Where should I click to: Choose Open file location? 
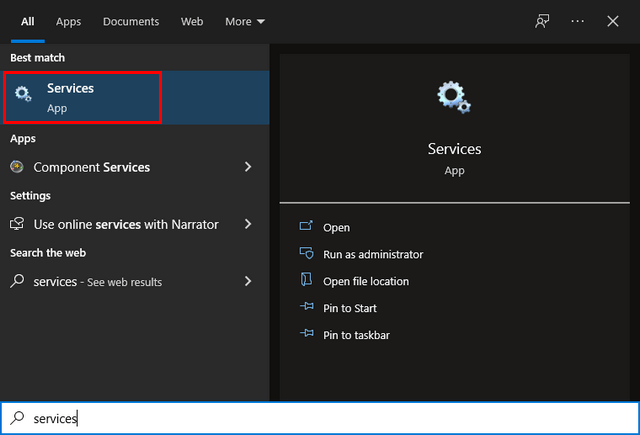point(366,282)
